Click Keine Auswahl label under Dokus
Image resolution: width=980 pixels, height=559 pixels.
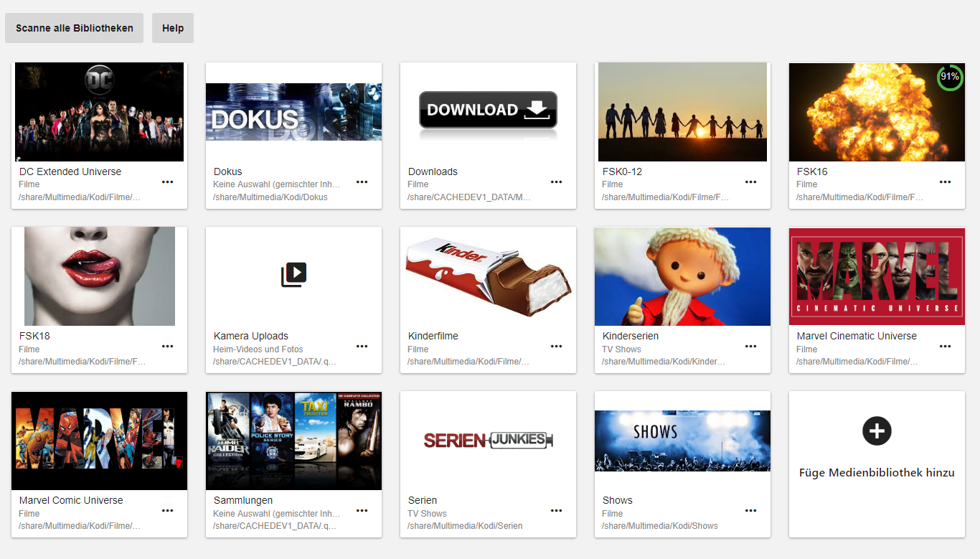click(277, 184)
